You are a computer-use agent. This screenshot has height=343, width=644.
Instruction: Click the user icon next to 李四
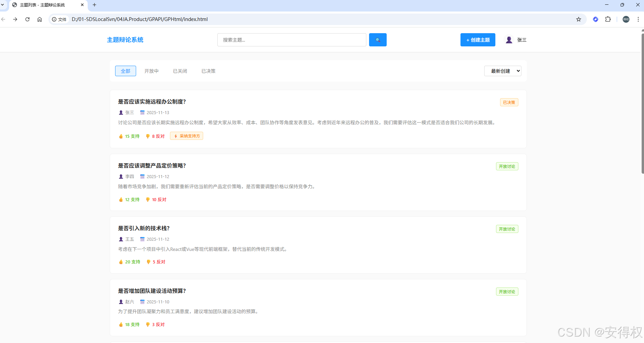[121, 176]
